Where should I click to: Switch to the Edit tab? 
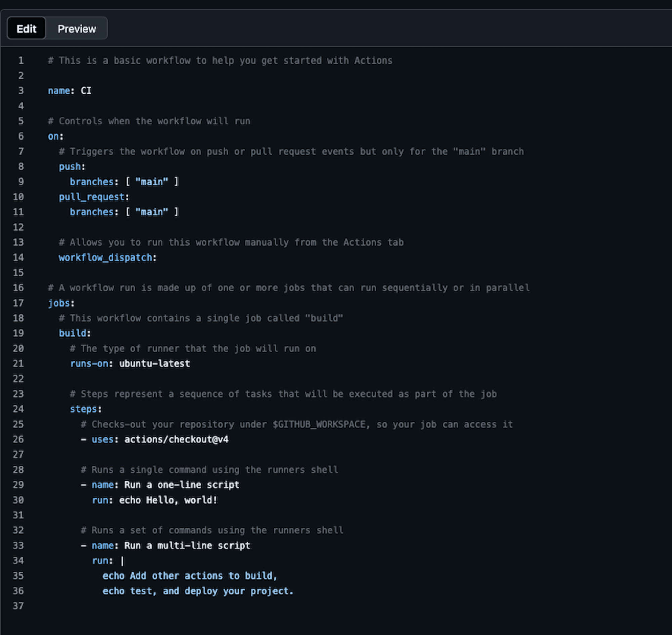[26, 28]
